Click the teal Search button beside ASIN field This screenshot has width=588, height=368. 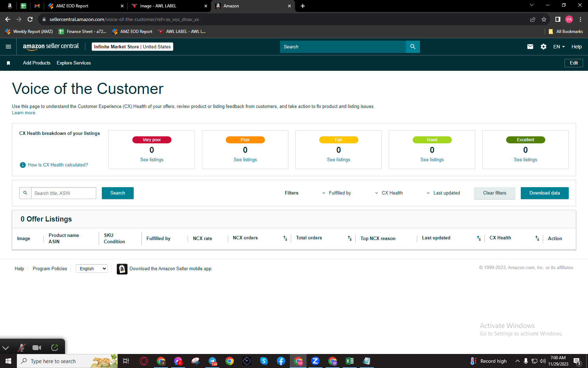tap(118, 193)
